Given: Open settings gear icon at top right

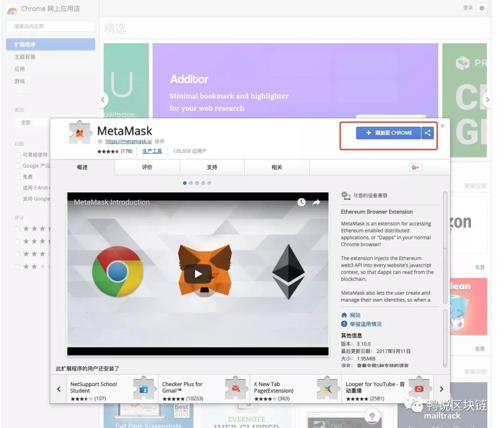Looking at the screenshot, I should pos(482,8).
